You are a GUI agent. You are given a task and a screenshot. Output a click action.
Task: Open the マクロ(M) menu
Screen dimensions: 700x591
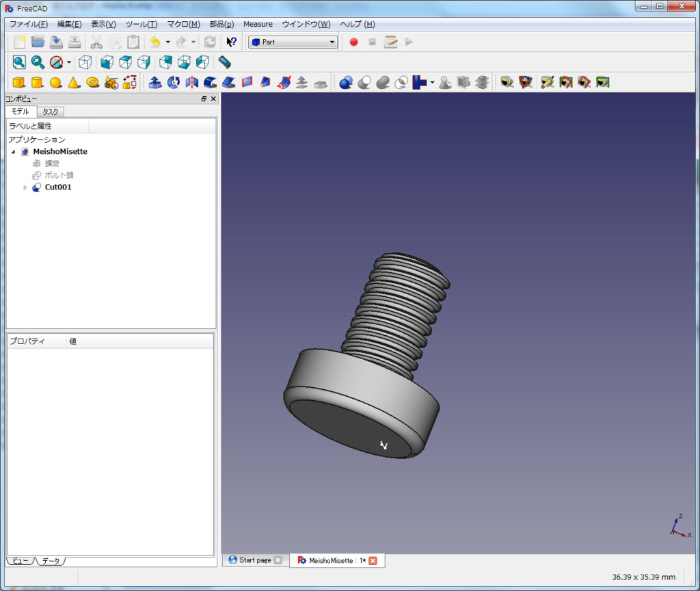[x=183, y=24]
